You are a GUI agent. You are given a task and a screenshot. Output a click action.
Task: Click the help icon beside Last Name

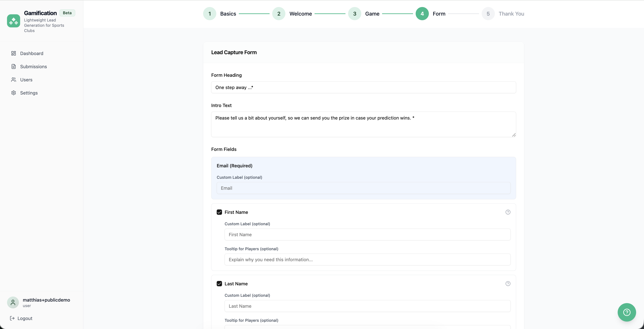click(508, 284)
